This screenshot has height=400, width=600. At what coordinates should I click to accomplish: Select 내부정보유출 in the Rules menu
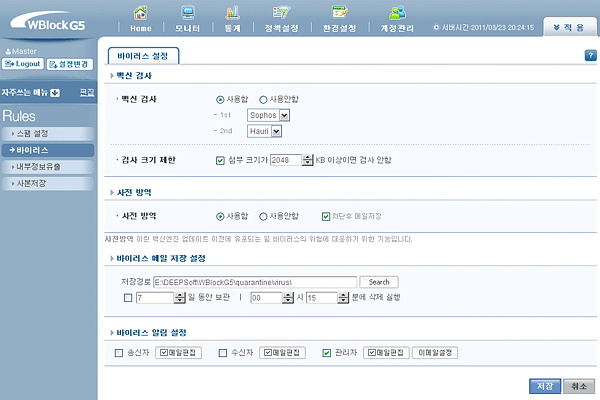point(50,167)
